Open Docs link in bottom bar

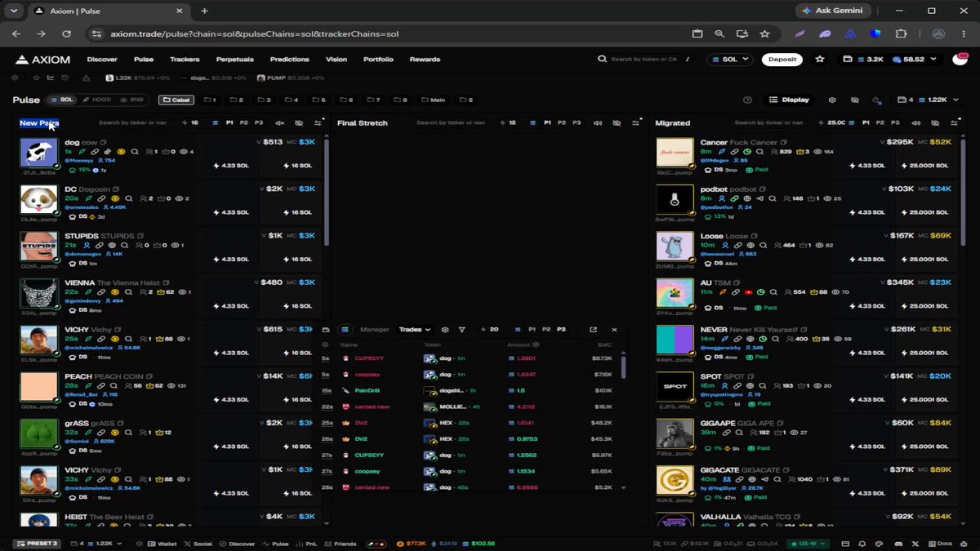pyautogui.click(x=940, y=544)
